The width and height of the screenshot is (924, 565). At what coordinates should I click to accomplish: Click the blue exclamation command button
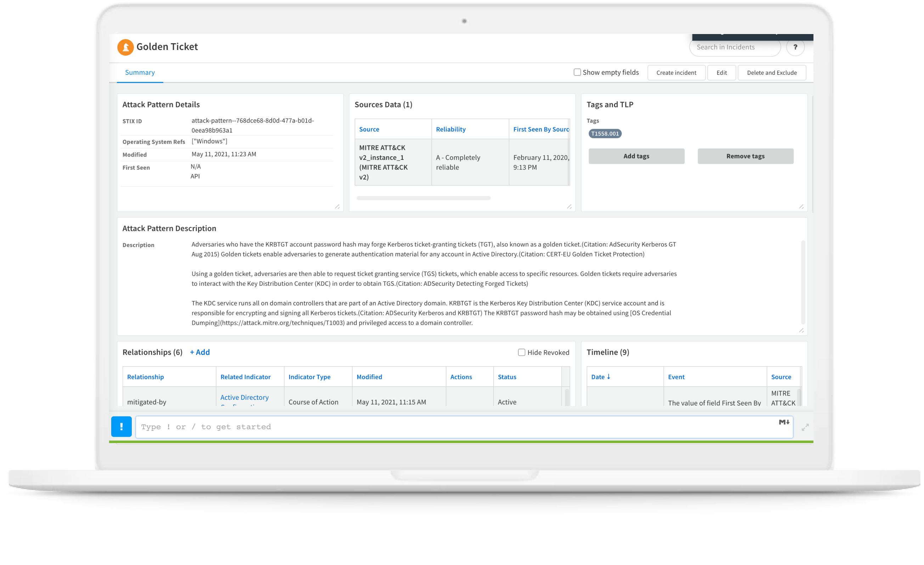pos(121,426)
